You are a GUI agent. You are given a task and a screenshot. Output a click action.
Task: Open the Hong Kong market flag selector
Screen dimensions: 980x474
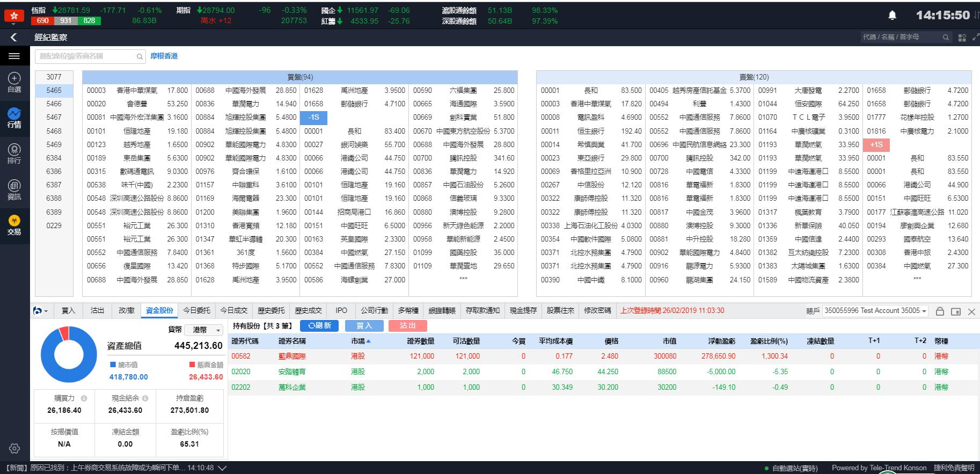pyautogui.click(x=14, y=16)
